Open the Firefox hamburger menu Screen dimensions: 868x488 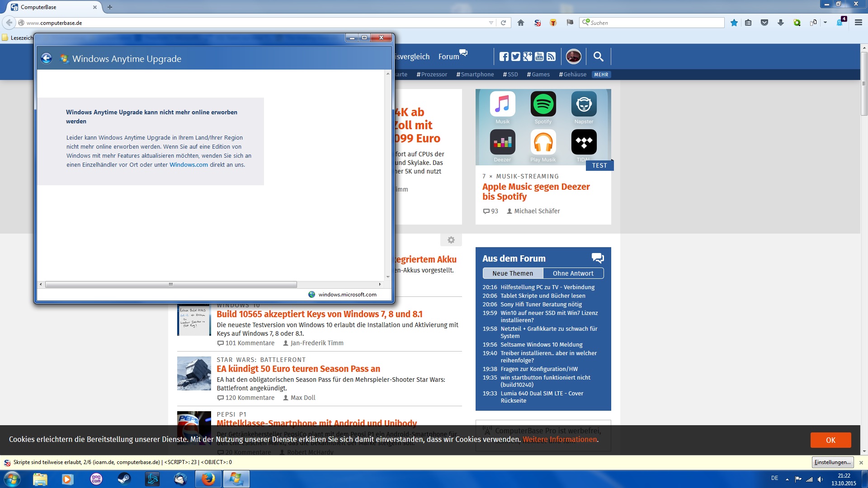coord(858,23)
